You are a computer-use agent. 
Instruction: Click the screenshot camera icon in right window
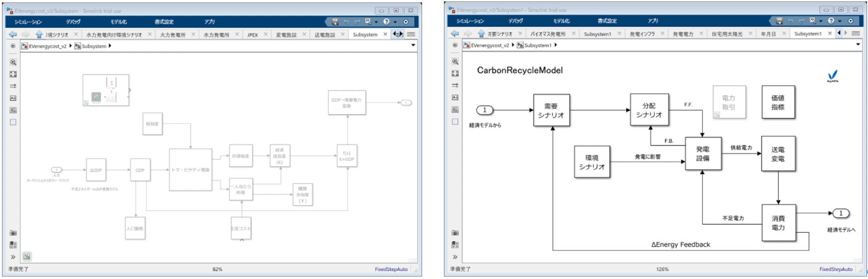(x=455, y=232)
